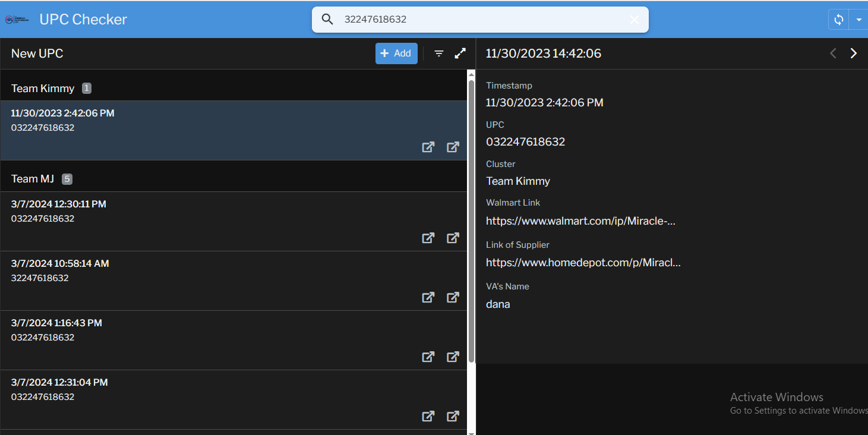Open the Home Depot supplier link
The image size is (868, 435).
[x=583, y=263]
